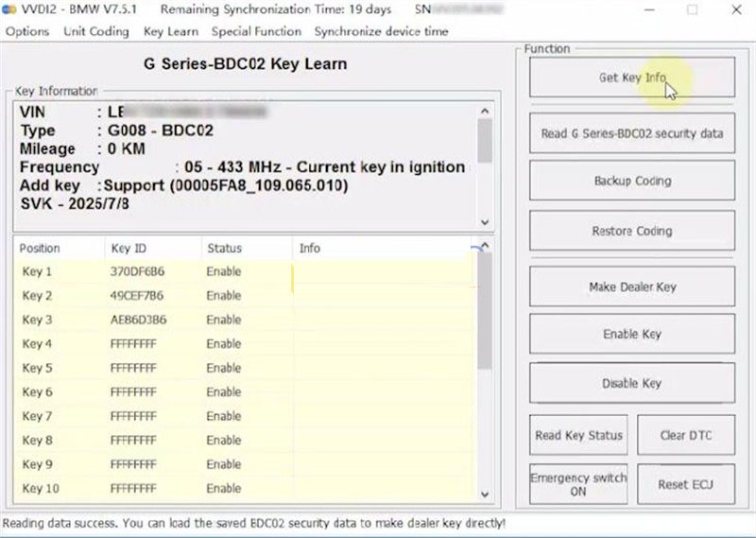This screenshot has width=756, height=538.
Task: Click down arrow of key list scrollbar
Action: coord(485,495)
